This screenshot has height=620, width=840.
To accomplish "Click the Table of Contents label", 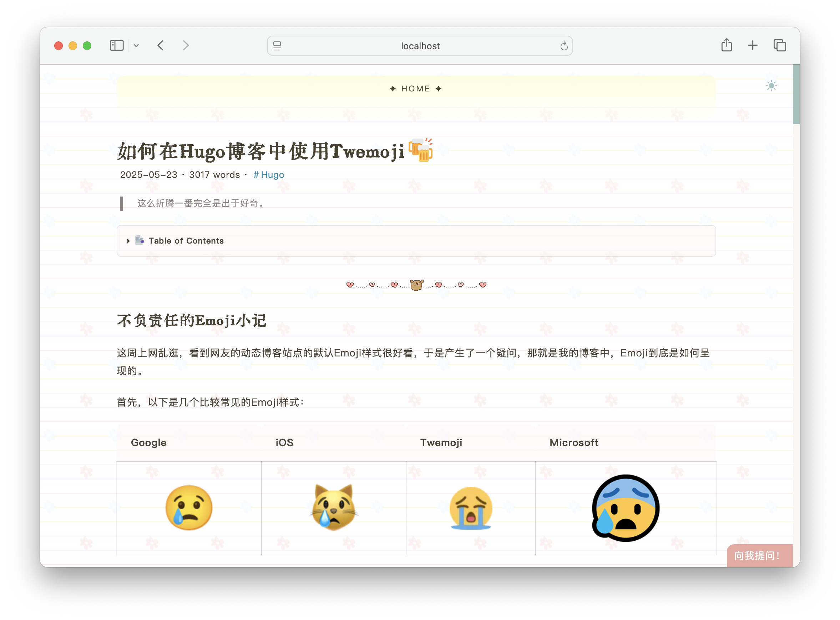I will [x=186, y=241].
